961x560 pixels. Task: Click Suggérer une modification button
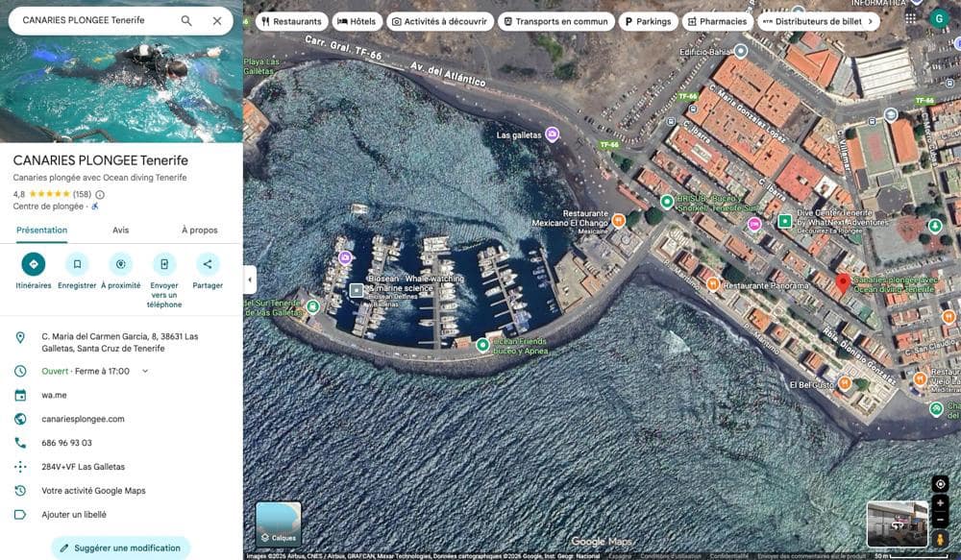[x=121, y=548]
